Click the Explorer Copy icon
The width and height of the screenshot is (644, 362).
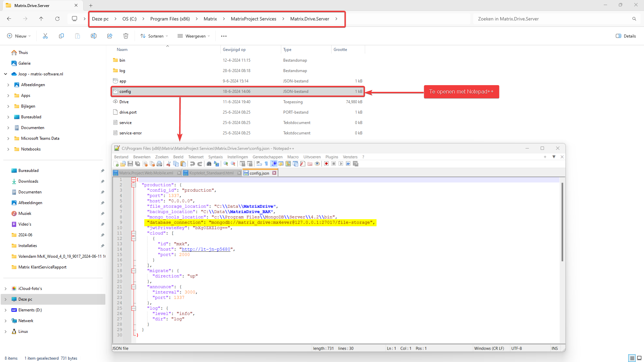[x=61, y=36]
